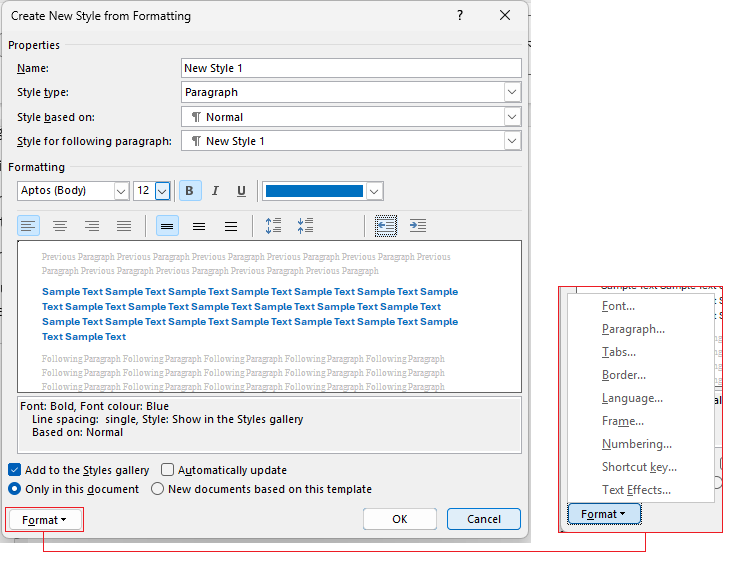742x564 pixels.
Task: Open the font colour dropdown arrow
Action: tap(374, 191)
